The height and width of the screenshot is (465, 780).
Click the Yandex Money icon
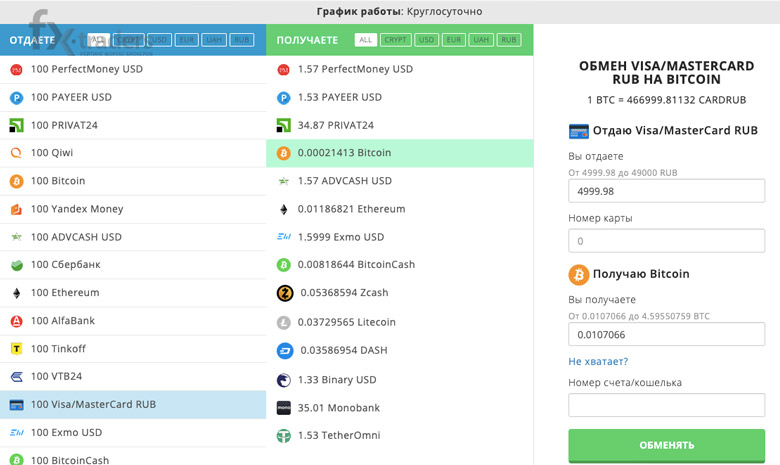[x=16, y=209]
